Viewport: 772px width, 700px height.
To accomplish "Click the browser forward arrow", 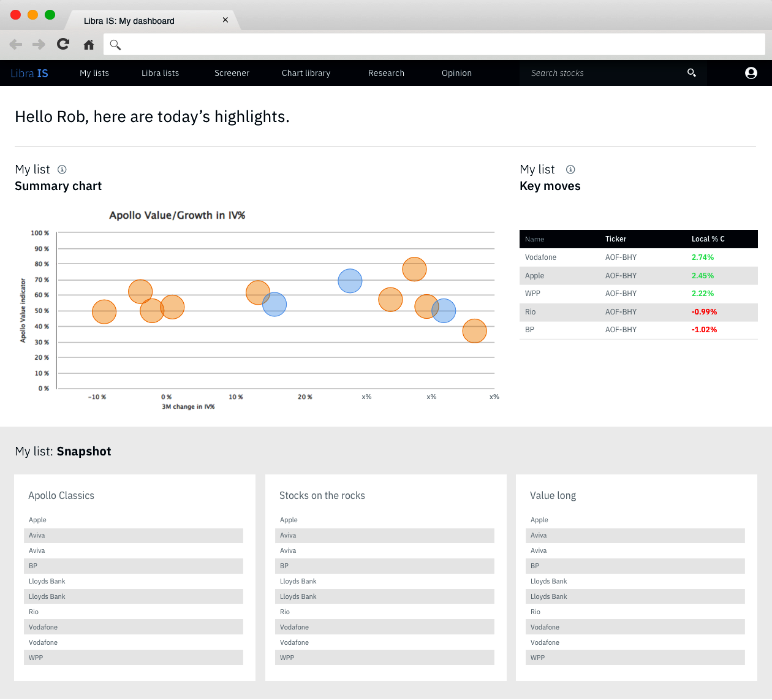I will click(39, 44).
